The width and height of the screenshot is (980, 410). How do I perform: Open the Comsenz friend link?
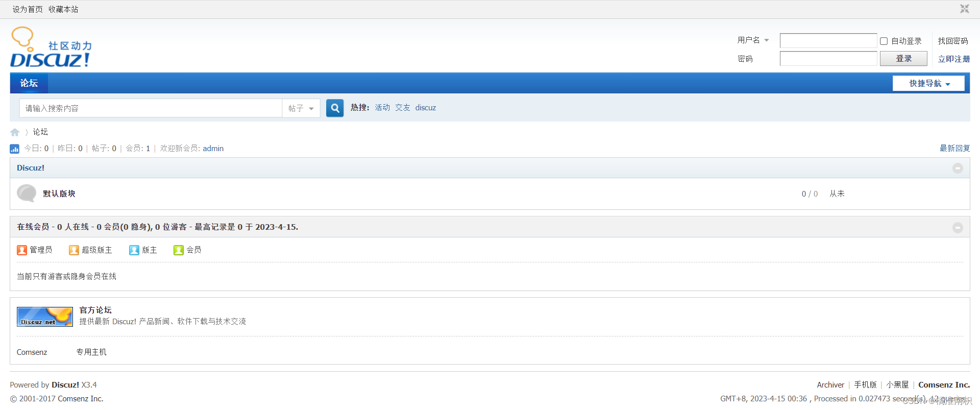click(32, 352)
